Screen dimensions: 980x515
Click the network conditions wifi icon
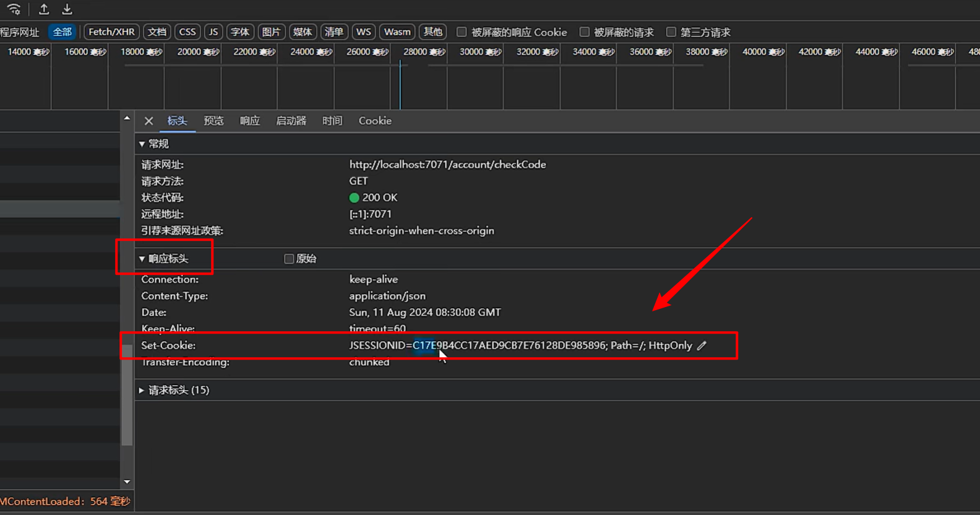click(14, 9)
